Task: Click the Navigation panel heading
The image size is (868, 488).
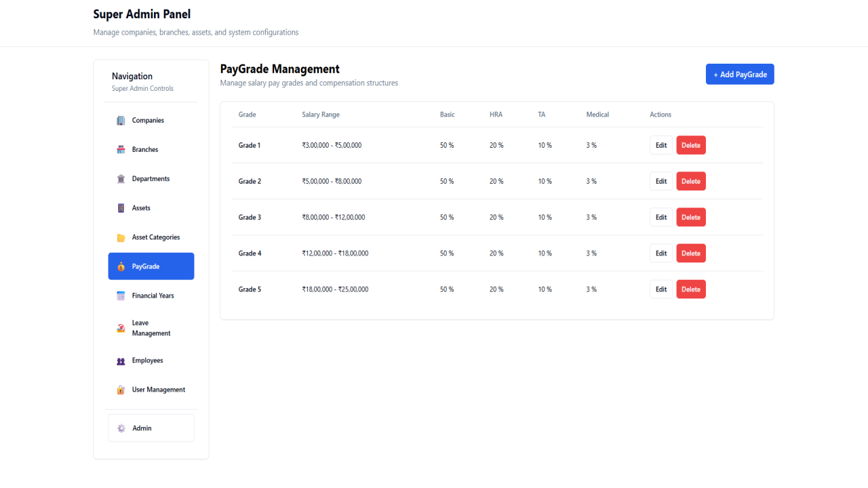Action: 132,76
